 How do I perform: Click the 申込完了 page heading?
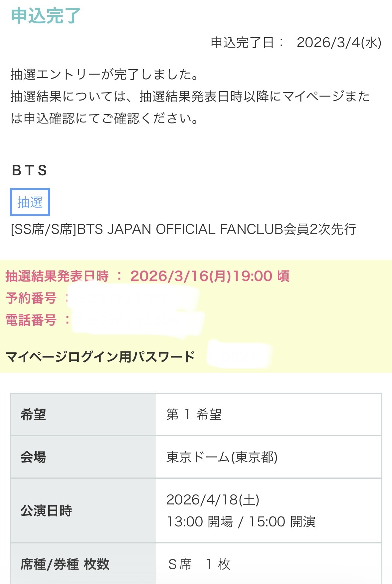[46, 16]
